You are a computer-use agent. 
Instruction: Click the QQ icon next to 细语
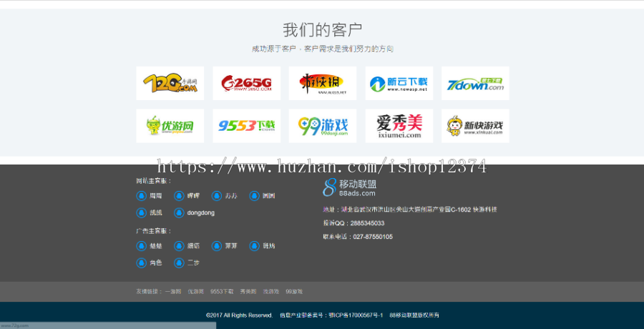[179, 246]
